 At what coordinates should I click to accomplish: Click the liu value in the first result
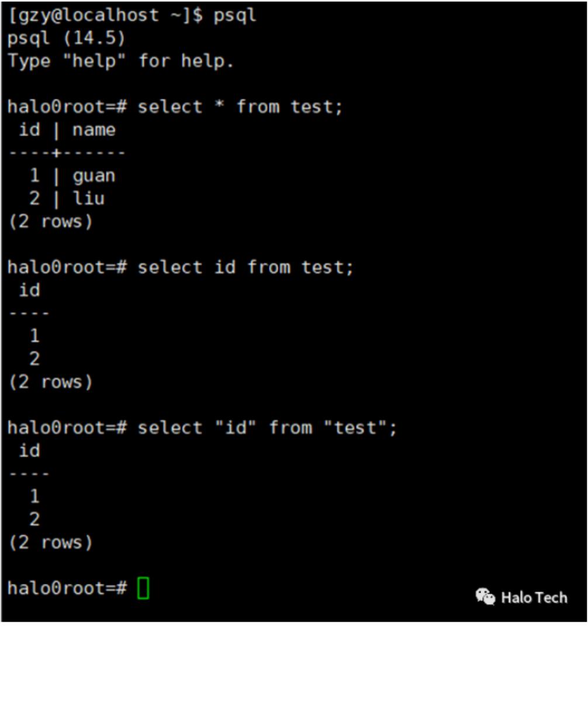coord(88,199)
